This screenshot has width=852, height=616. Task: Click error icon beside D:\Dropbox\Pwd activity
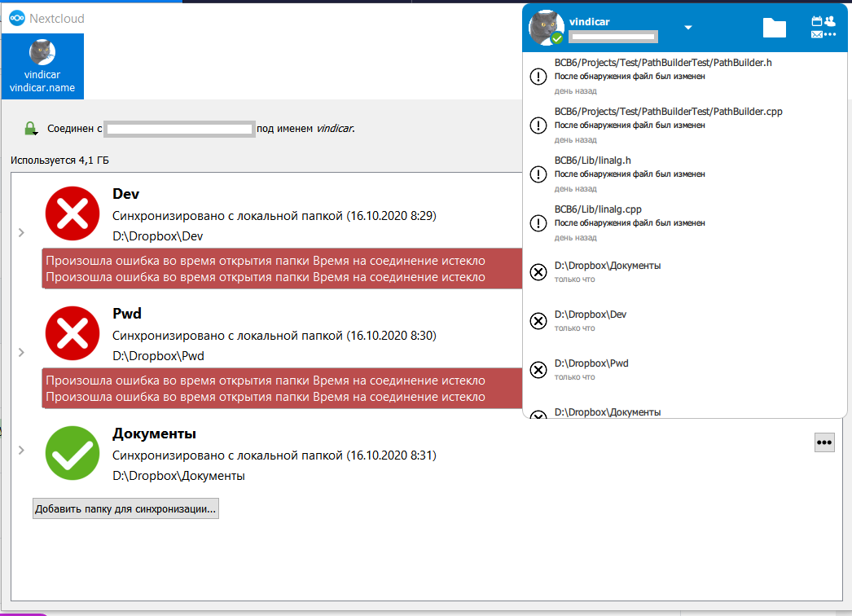538,370
